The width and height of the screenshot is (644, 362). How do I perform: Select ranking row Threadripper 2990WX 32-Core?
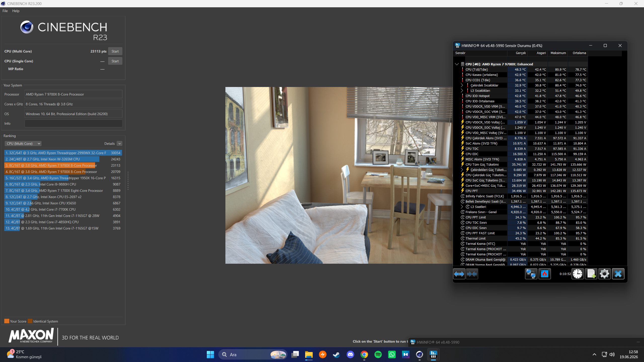click(63, 153)
